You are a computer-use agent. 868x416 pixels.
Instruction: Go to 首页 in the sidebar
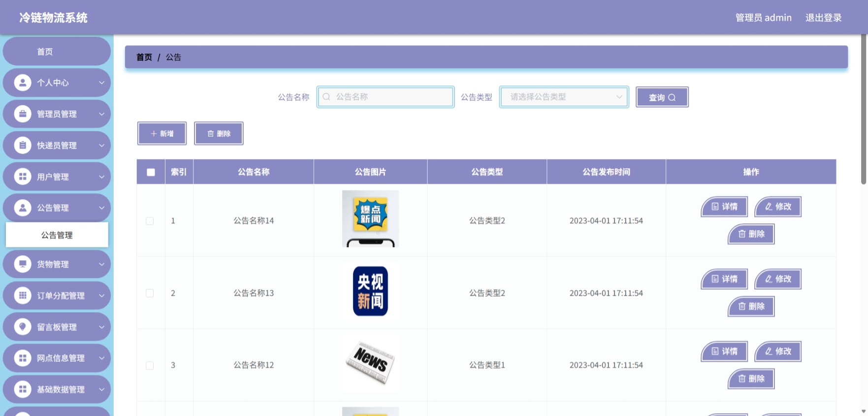(x=57, y=51)
